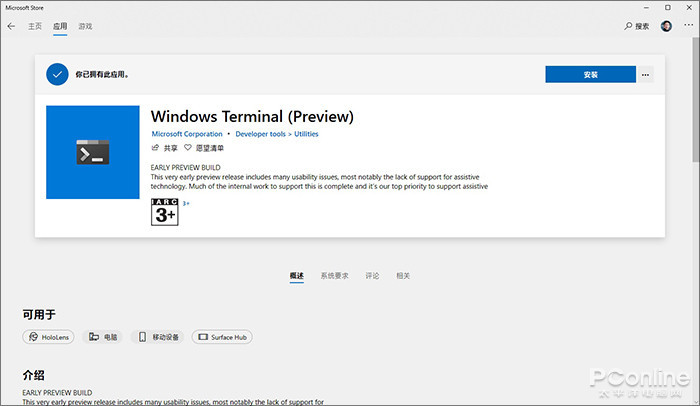
Task: Click the 可用于 heading
Action: 39,315
